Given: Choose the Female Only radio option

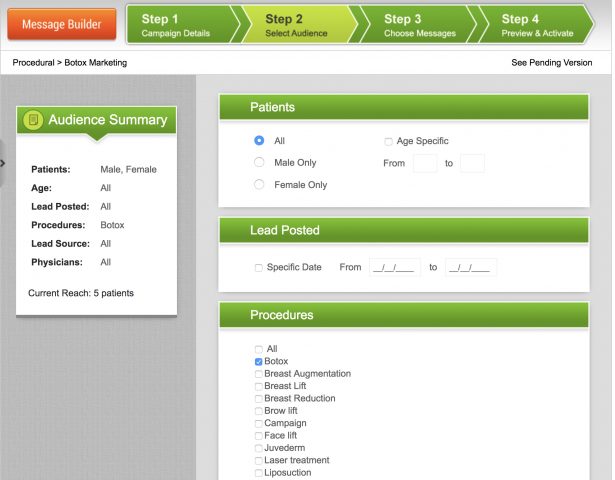Looking at the screenshot, I should point(259,184).
